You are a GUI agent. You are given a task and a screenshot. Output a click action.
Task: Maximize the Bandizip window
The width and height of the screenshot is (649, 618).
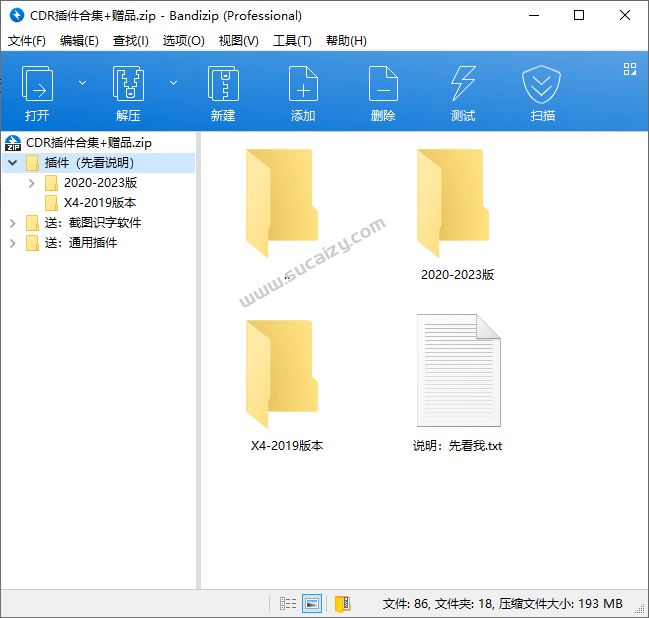point(579,16)
